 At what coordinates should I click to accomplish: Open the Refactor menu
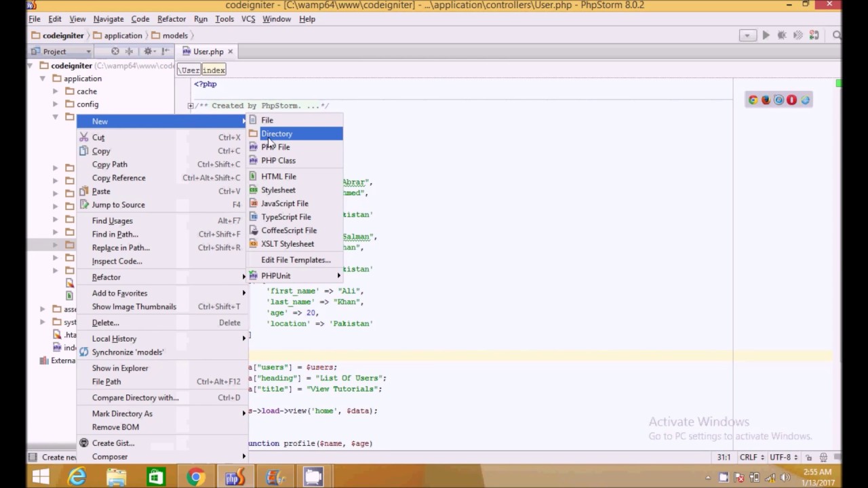[x=172, y=19]
